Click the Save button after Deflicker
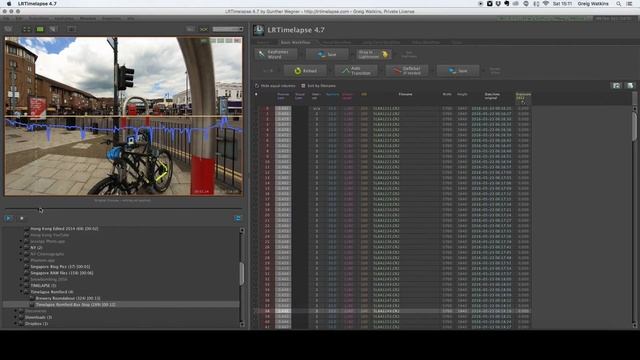This screenshot has width=640, height=360. (x=458, y=71)
